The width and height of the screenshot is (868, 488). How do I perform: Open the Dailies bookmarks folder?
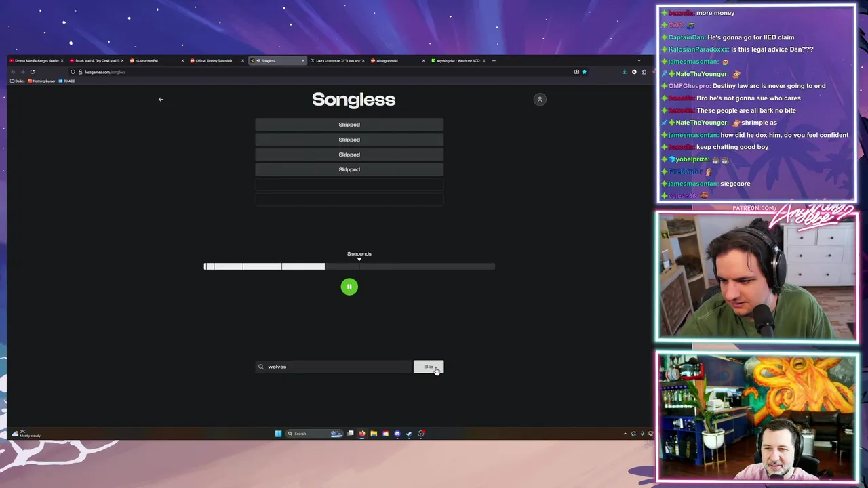coord(18,81)
